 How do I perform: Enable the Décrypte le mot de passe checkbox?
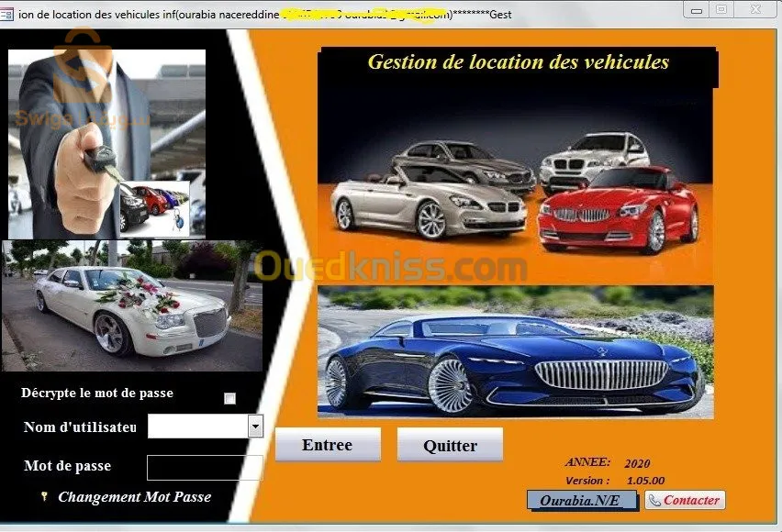click(x=229, y=398)
